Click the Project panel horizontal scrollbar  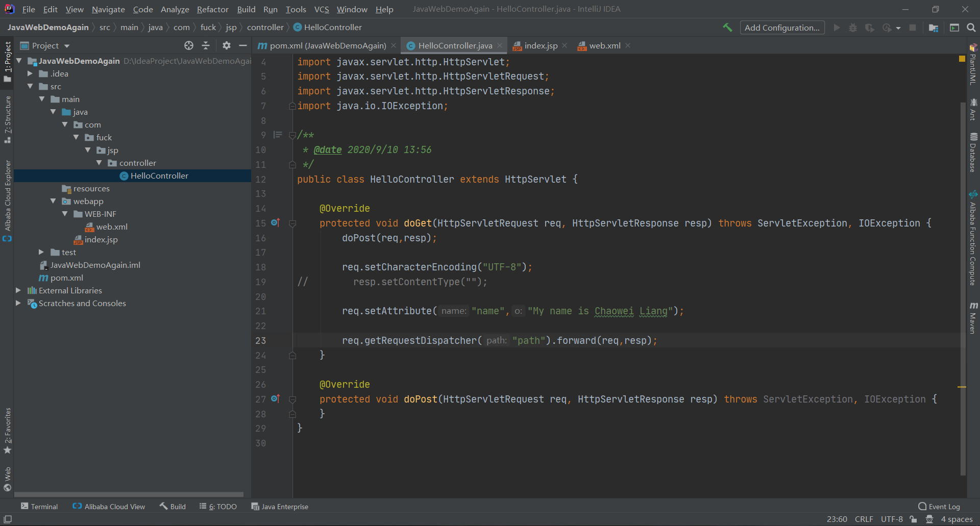129,494
